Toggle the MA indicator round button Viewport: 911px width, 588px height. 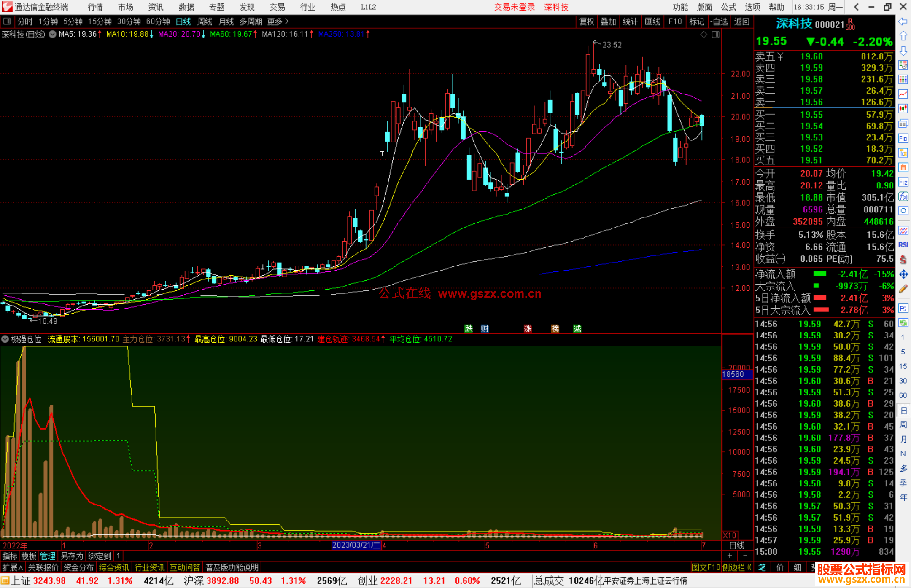(52, 34)
